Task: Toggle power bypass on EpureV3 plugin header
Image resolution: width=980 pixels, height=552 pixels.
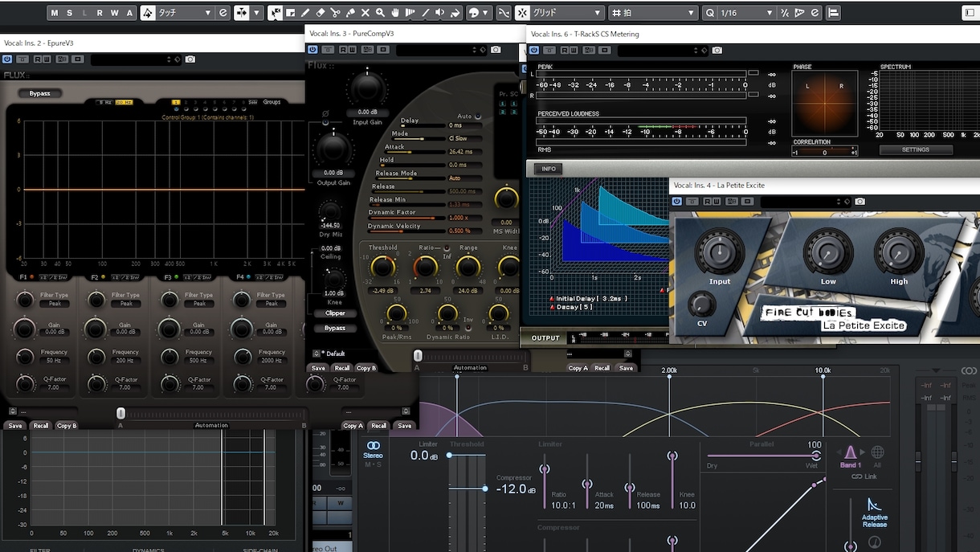Action: pos(7,59)
